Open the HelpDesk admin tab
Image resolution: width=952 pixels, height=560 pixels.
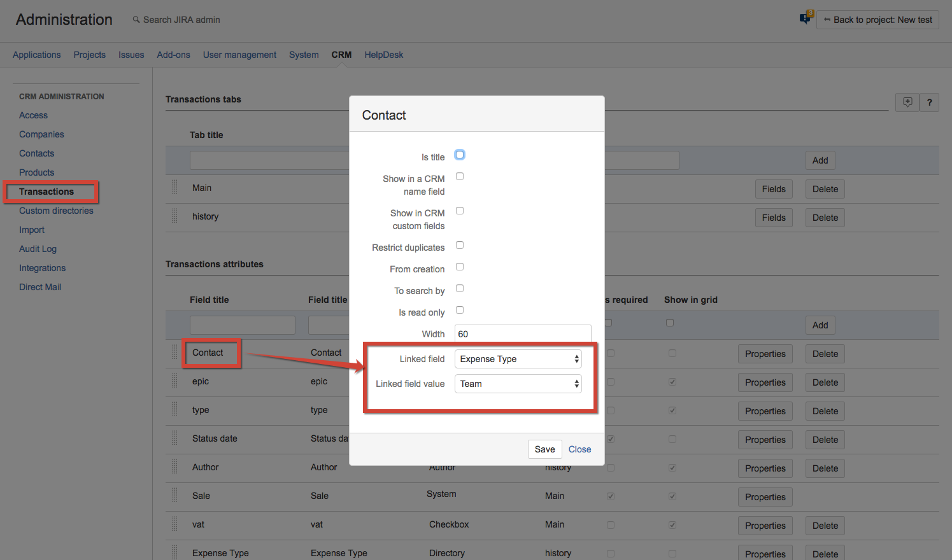click(x=383, y=55)
